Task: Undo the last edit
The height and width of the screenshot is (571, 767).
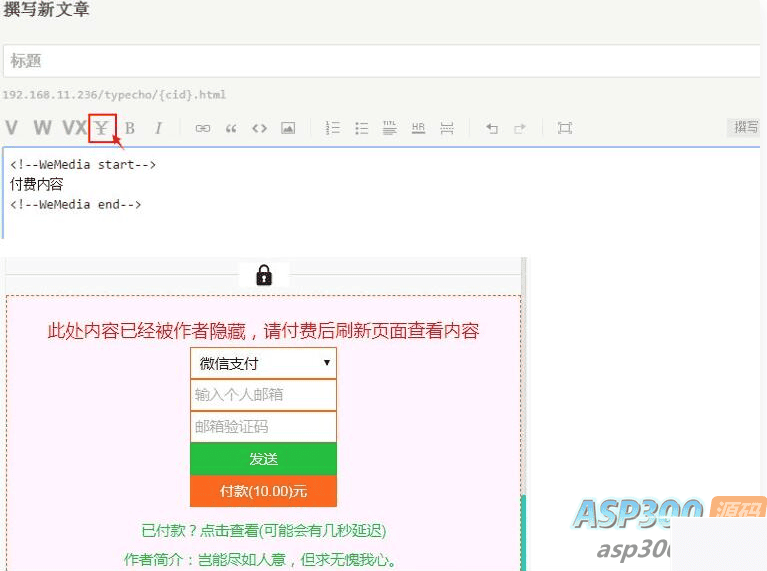Action: (x=492, y=128)
